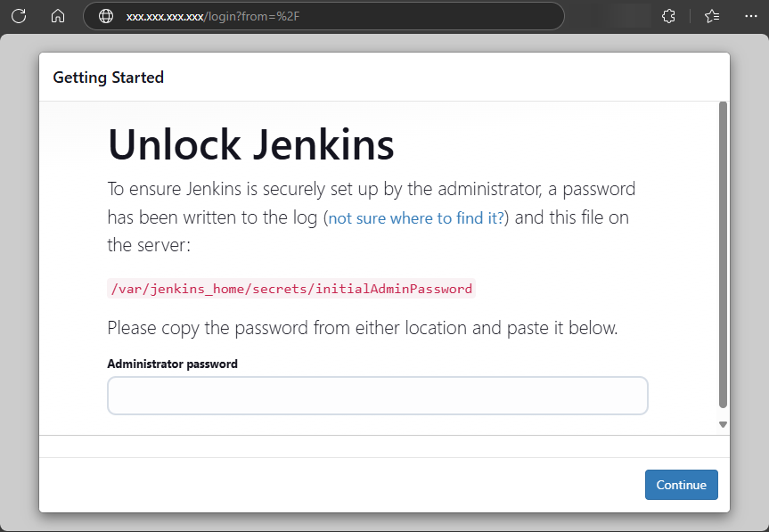Open the browser extensions puzzle icon
This screenshot has width=769, height=532.
[x=668, y=16]
